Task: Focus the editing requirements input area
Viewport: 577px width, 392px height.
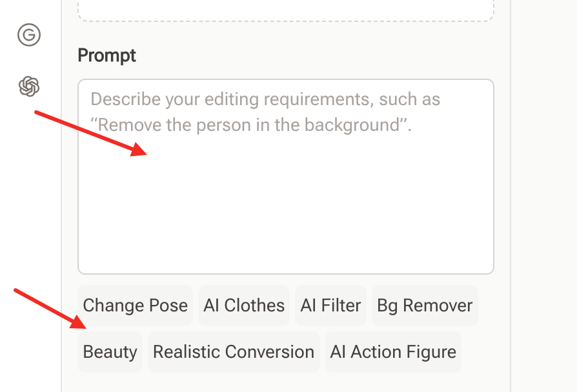Action: click(x=285, y=174)
